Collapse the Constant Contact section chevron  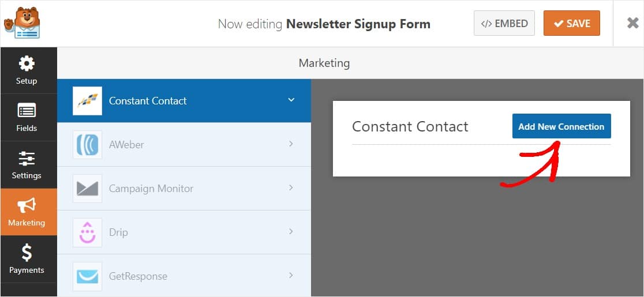tap(291, 100)
